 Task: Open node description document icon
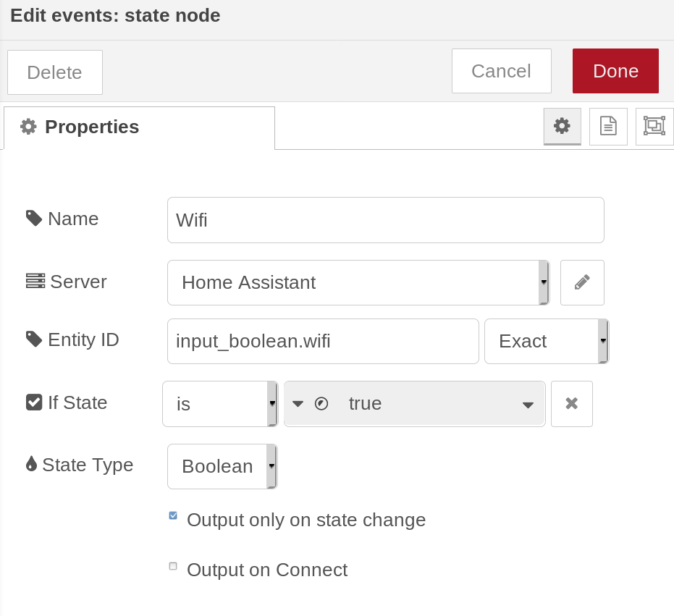pyautogui.click(x=608, y=127)
